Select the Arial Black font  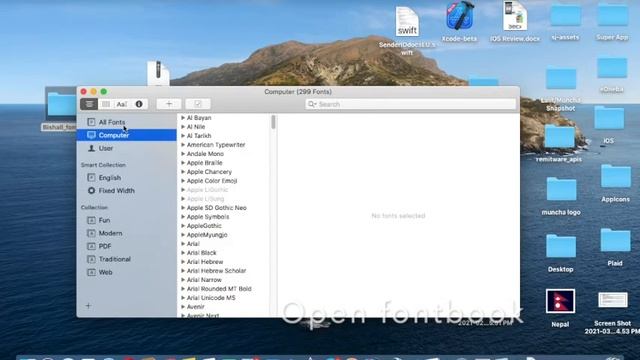[202, 253]
